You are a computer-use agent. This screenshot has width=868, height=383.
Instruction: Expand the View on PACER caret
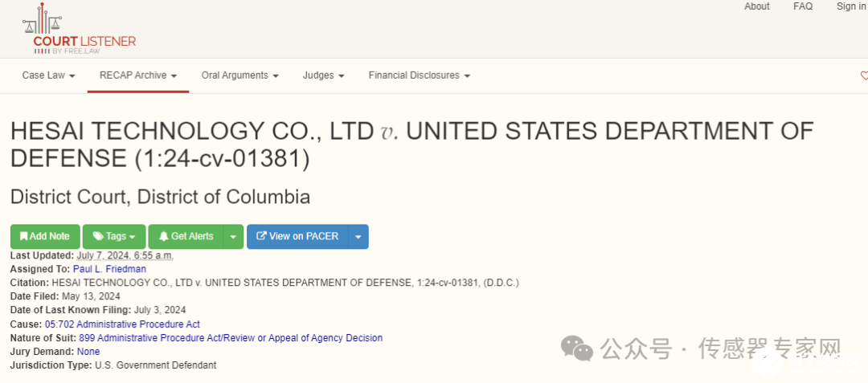(x=358, y=236)
